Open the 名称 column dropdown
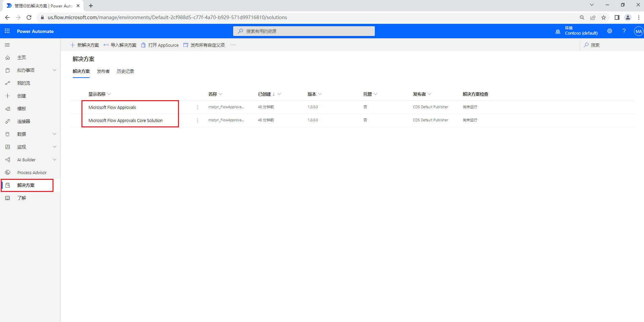The image size is (644, 322). click(220, 94)
